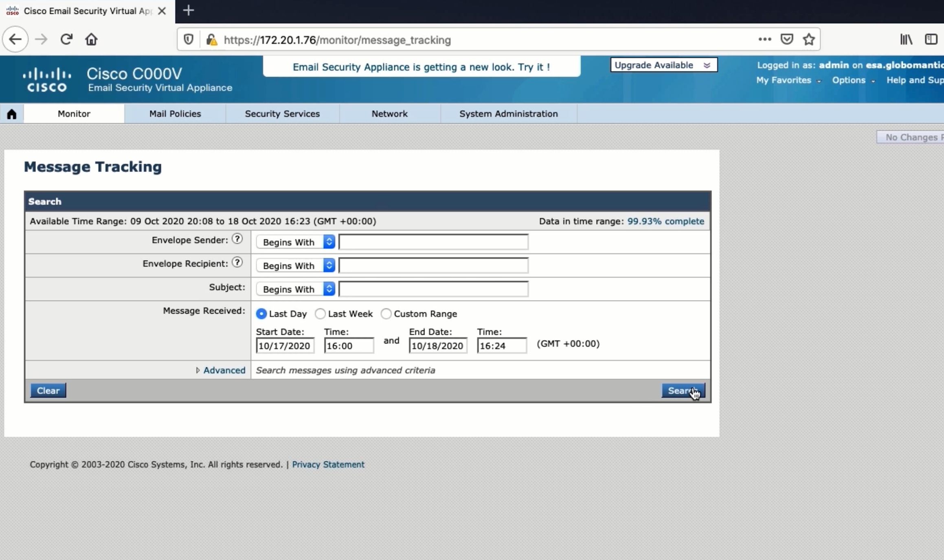Viewport: 944px width, 560px height.
Task: Click the Envelope Recipient help icon
Action: pyautogui.click(x=237, y=263)
